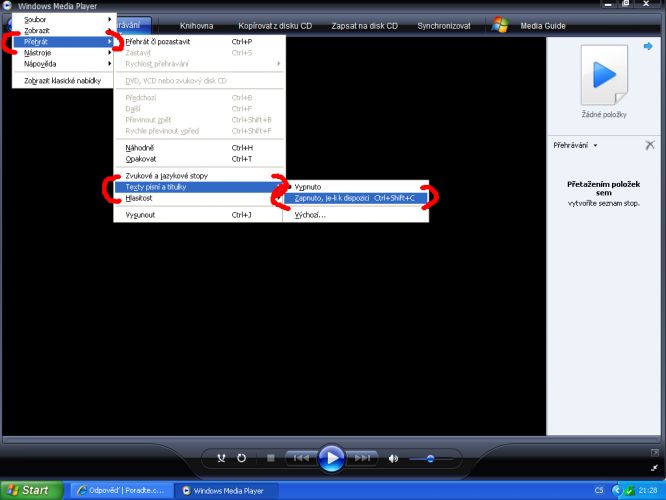Select Zapnuto, je-li k dispozici option
The height and width of the screenshot is (500, 666).
[356, 198]
